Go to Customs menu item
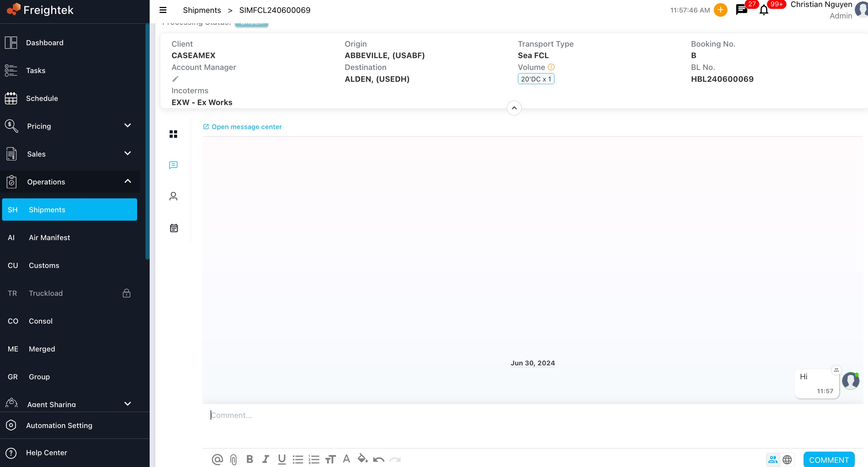Image resolution: width=868 pixels, height=467 pixels. point(44,265)
